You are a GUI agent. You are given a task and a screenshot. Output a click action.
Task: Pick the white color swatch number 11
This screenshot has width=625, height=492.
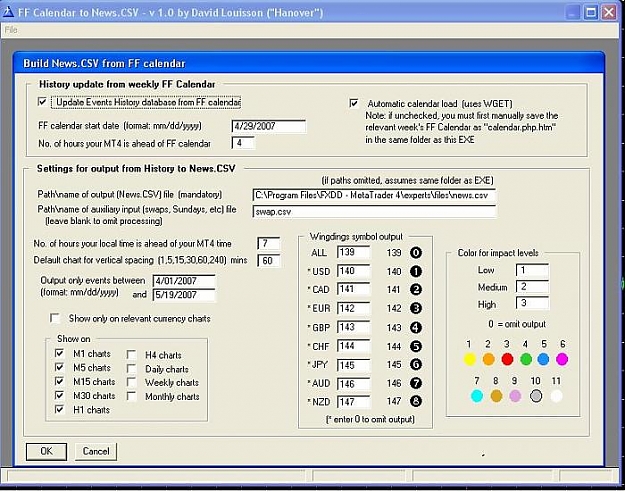point(556,396)
